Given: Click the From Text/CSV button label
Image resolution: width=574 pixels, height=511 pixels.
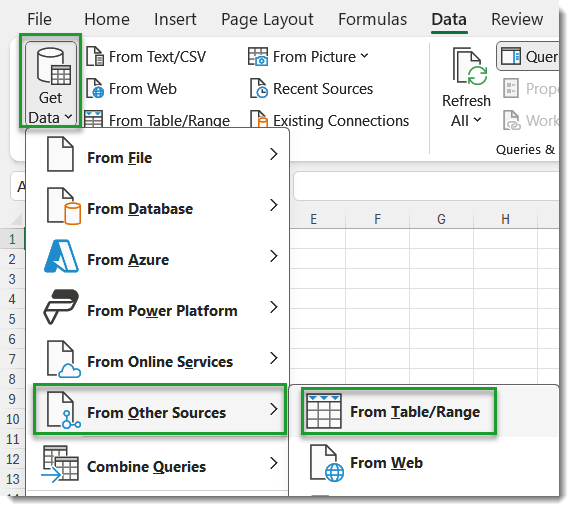Looking at the screenshot, I should click(x=157, y=57).
